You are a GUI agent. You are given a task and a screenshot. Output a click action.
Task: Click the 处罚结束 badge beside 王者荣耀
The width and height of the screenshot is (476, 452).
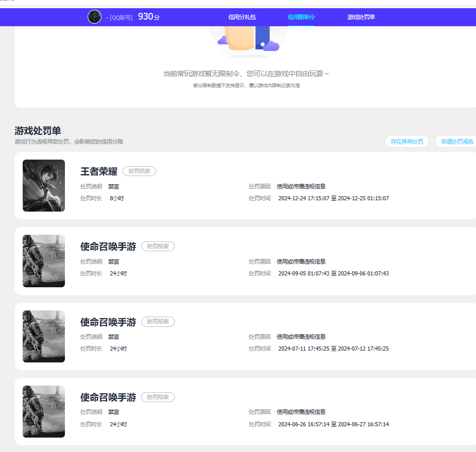[x=139, y=171]
